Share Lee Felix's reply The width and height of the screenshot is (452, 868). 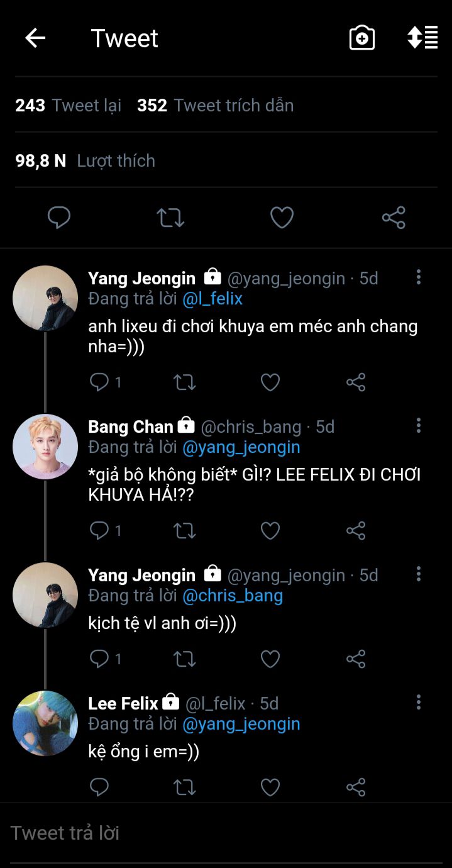356,787
